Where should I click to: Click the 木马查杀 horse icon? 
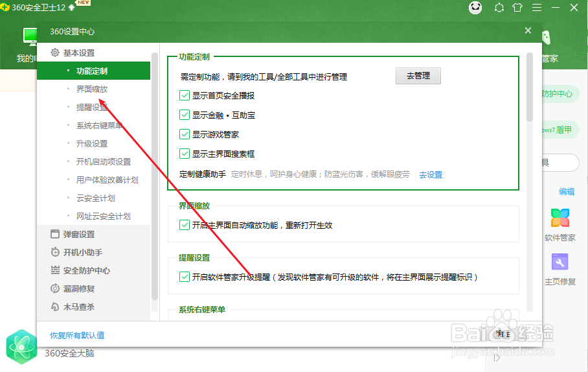pyautogui.click(x=55, y=307)
